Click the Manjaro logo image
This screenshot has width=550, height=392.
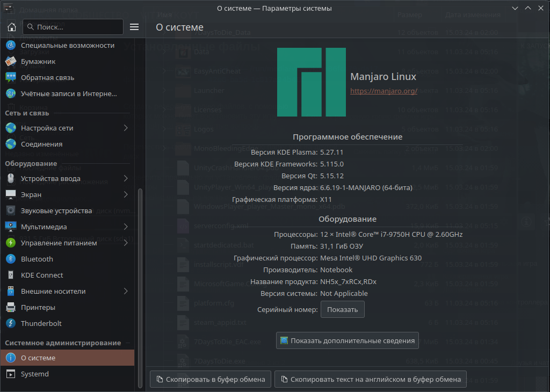(312, 82)
